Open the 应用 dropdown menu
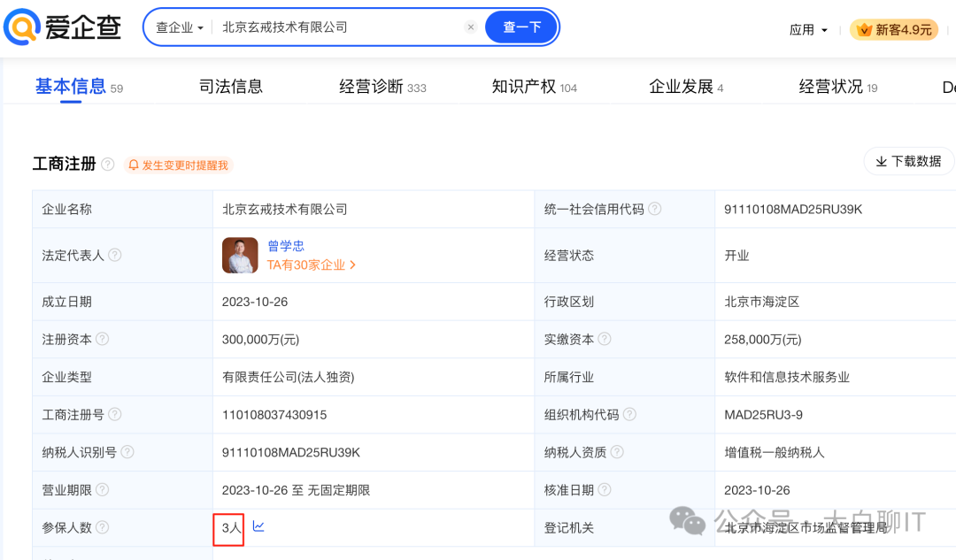 pyautogui.click(x=808, y=28)
